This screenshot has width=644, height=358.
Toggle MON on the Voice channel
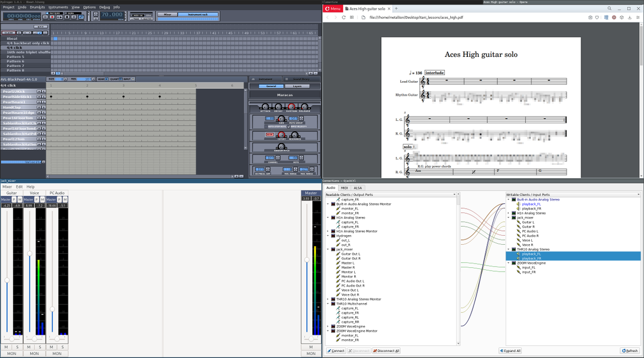(x=34, y=354)
